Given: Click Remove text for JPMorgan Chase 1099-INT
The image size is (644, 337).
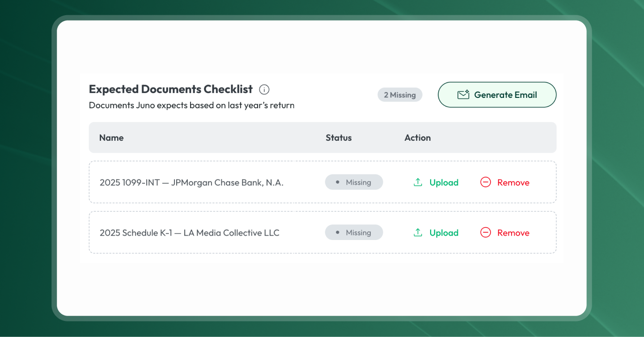Looking at the screenshot, I should (x=513, y=183).
